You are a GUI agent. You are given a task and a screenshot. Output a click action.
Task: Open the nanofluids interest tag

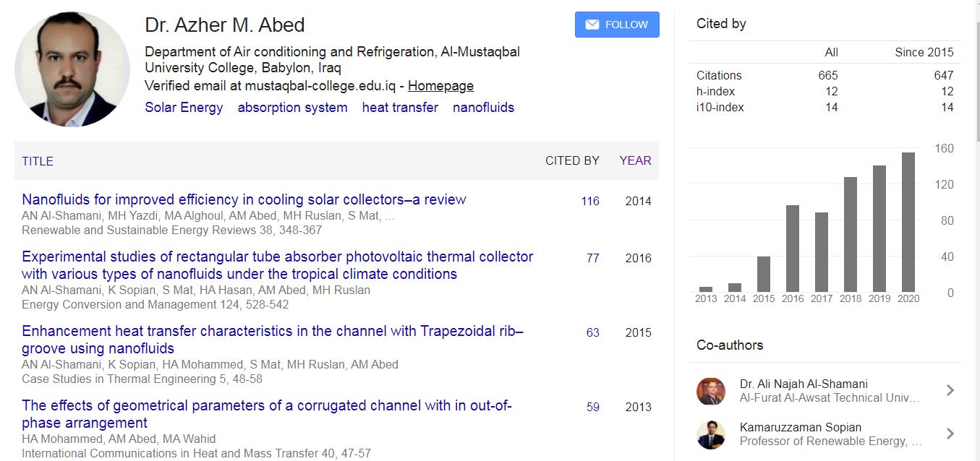tap(483, 108)
